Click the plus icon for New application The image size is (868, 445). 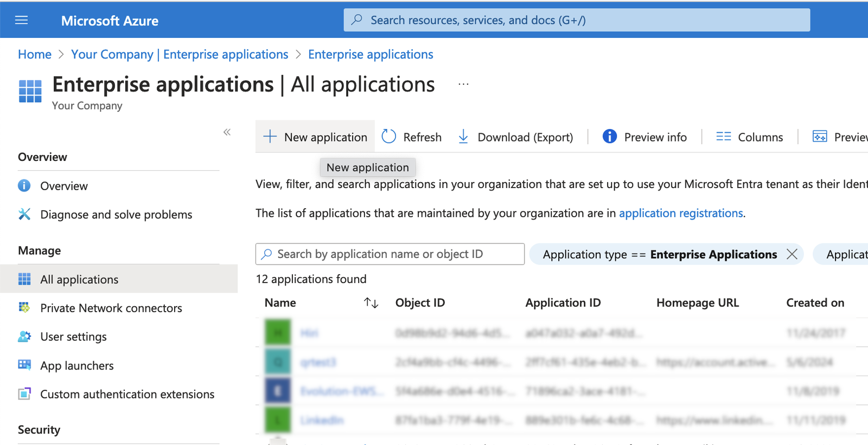point(270,137)
